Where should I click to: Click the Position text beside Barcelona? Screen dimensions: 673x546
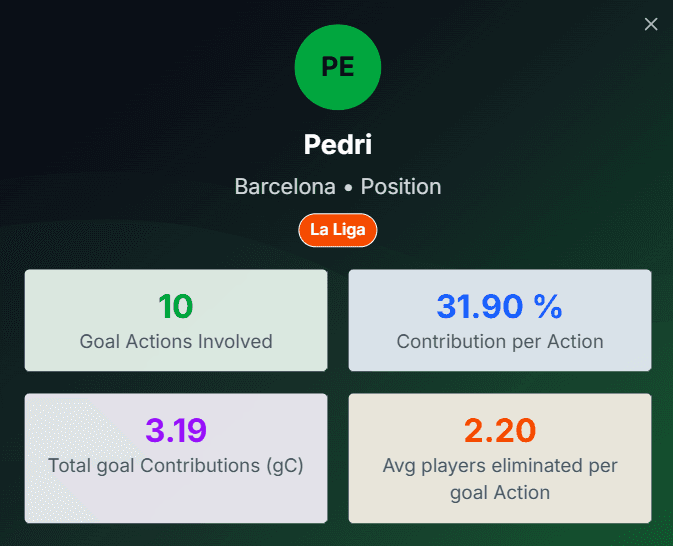[x=401, y=187]
